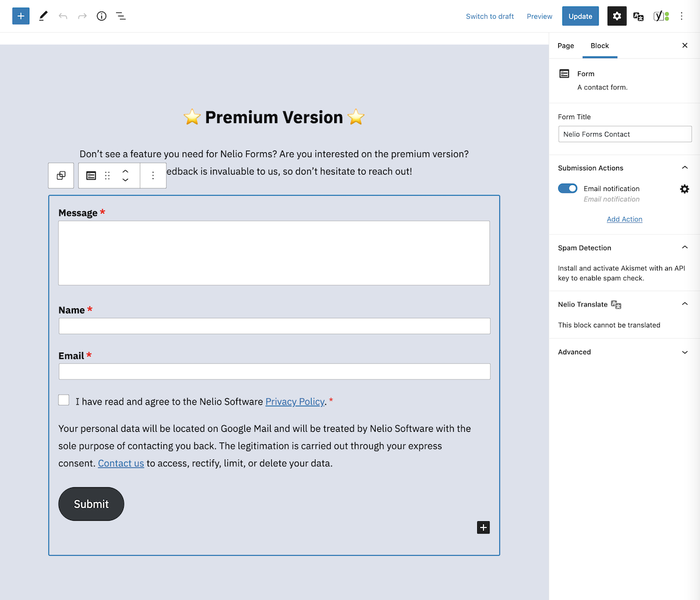Image resolution: width=700 pixels, height=600 pixels.
Task: Click the Name input field
Action: [x=275, y=326]
